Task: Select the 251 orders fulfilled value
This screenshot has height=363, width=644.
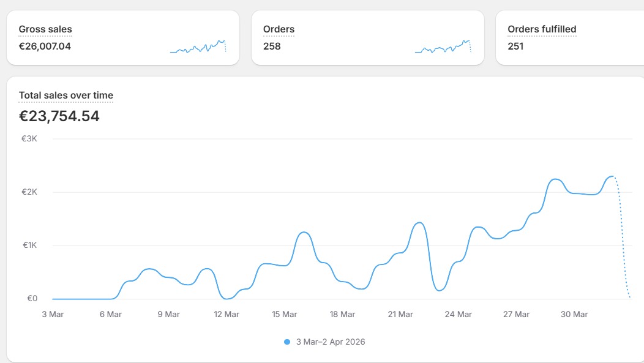Action: pyautogui.click(x=515, y=46)
